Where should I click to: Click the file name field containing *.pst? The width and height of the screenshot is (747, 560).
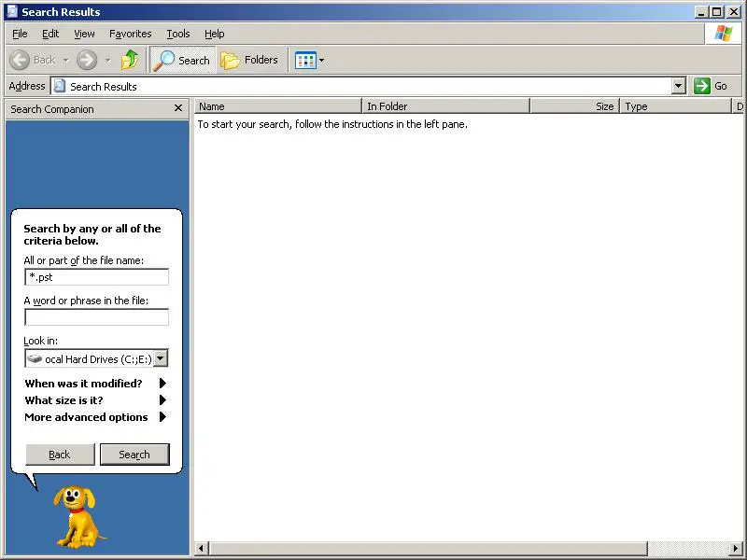coord(96,277)
